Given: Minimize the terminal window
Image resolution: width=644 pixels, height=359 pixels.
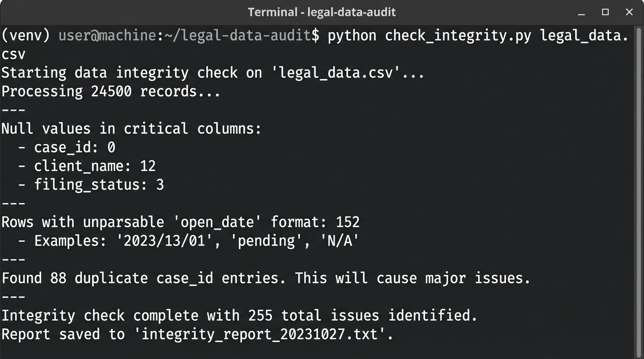Looking at the screenshot, I should 581,13.
